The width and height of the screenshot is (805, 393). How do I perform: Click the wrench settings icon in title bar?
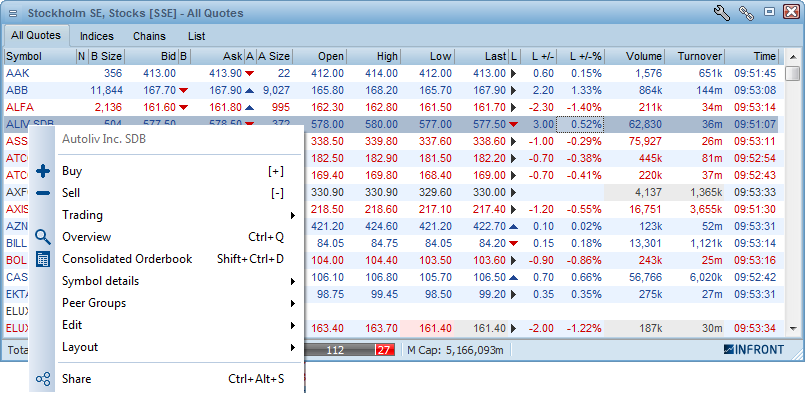pyautogui.click(x=722, y=13)
